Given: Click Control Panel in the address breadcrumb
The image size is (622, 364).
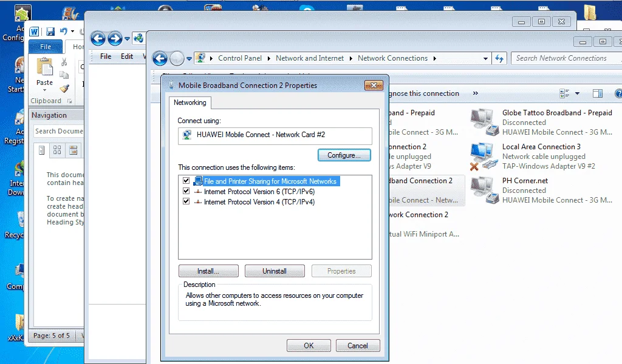Looking at the screenshot, I should [239, 58].
